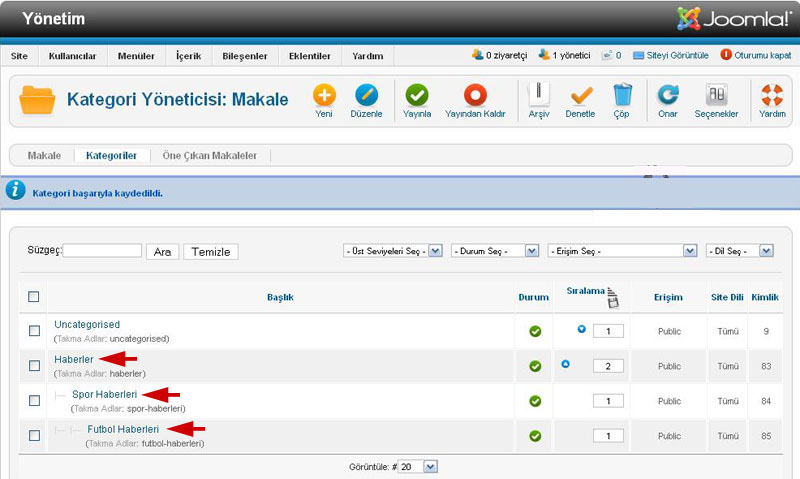
Task: Toggle published status of Futbol Haberleri
Action: tap(535, 436)
